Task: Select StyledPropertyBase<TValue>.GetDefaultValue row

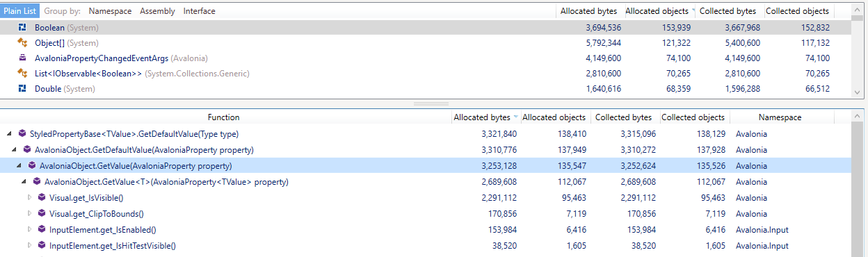Action: tap(426, 134)
